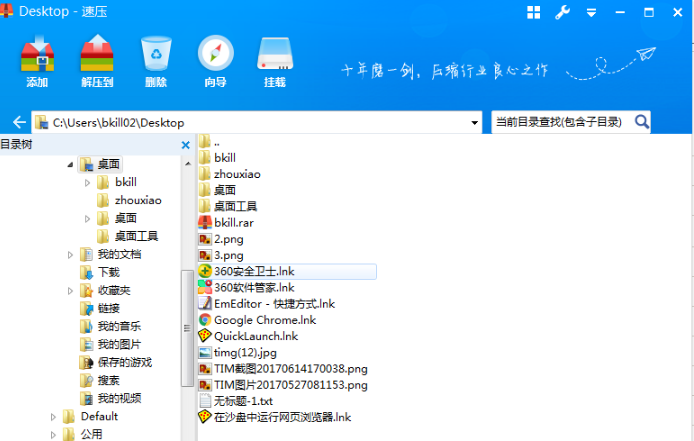
Task: Select the 360安全卫士.lnk shortcut
Action: tap(287, 271)
